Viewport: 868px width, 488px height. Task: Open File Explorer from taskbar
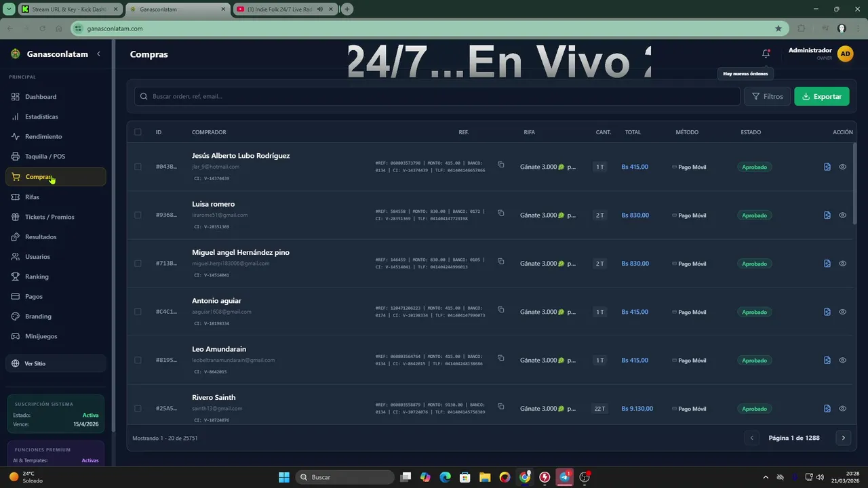pyautogui.click(x=485, y=477)
